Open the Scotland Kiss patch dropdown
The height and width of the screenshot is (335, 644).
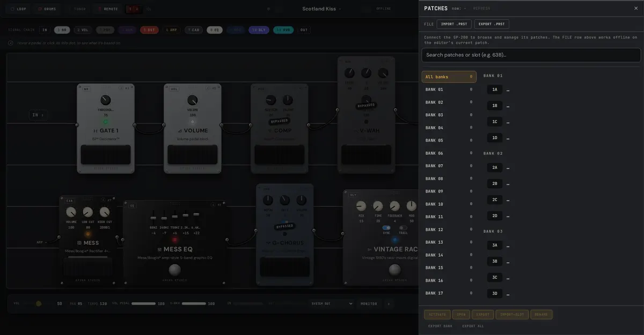click(x=321, y=9)
